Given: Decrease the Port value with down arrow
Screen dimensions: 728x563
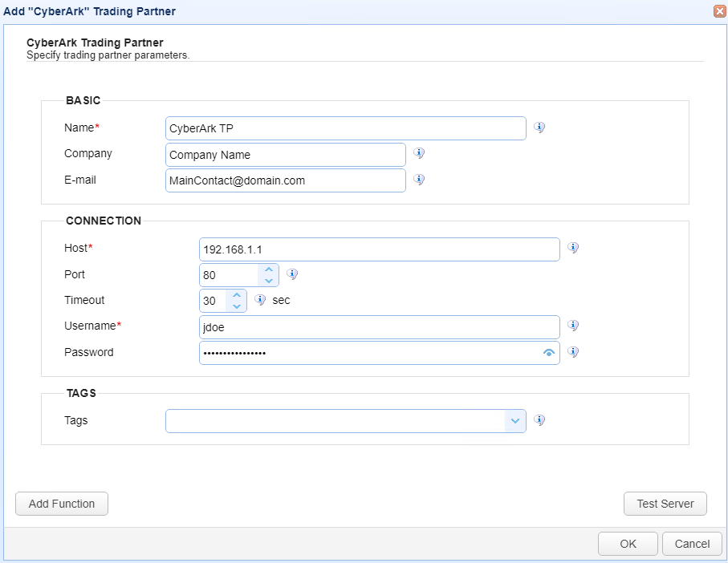Looking at the screenshot, I should (269, 281).
